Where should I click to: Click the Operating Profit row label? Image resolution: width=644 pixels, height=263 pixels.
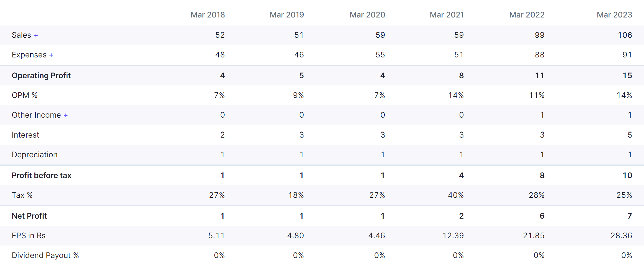point(41,75)
